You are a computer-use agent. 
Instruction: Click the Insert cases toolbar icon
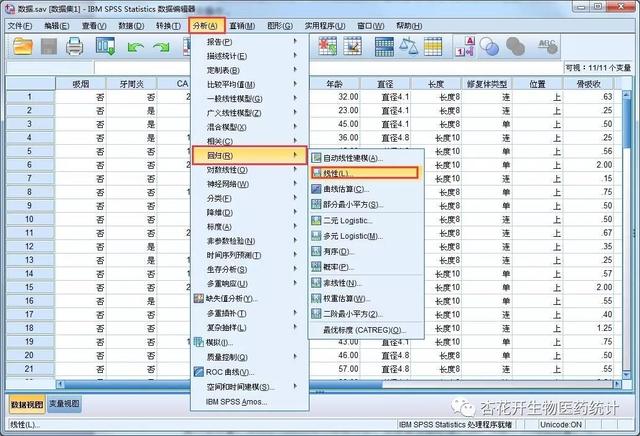click(328, 47)
